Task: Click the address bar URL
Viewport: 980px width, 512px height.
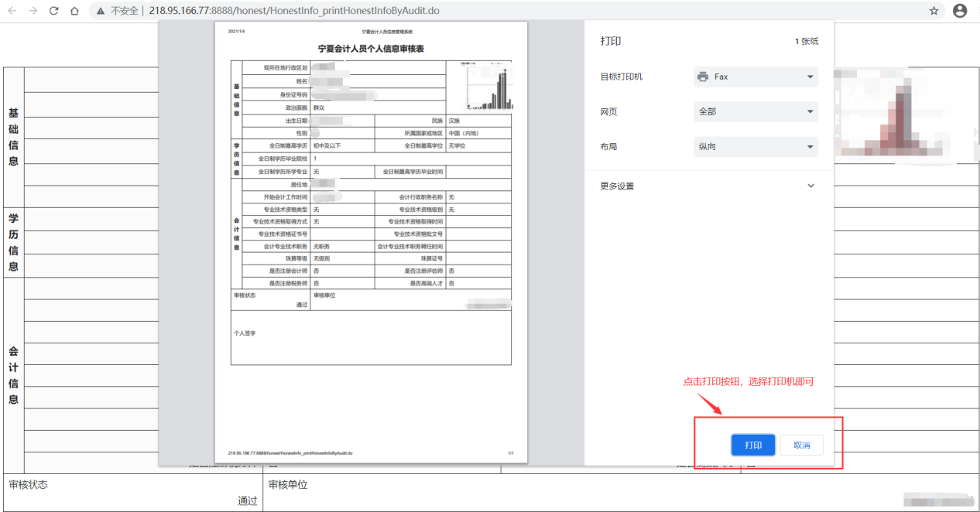Action: [294, 11]
